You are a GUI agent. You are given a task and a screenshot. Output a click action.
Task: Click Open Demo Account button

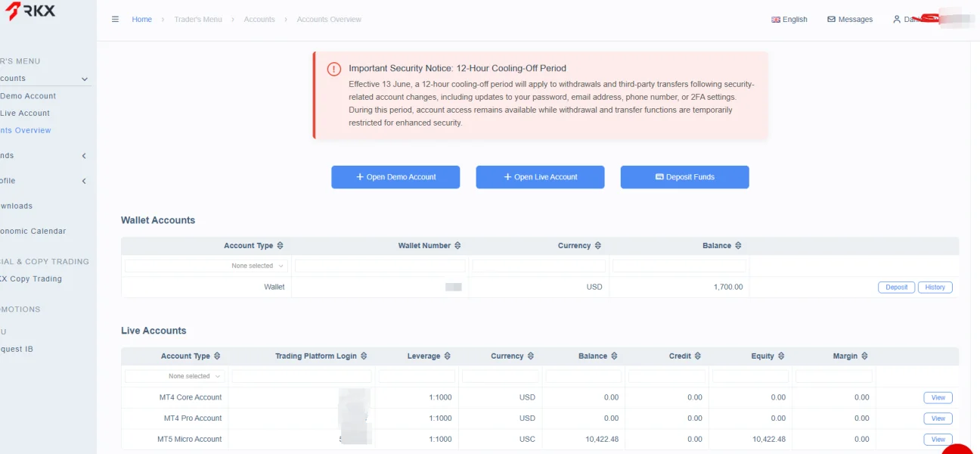click(x=395, y=177)
